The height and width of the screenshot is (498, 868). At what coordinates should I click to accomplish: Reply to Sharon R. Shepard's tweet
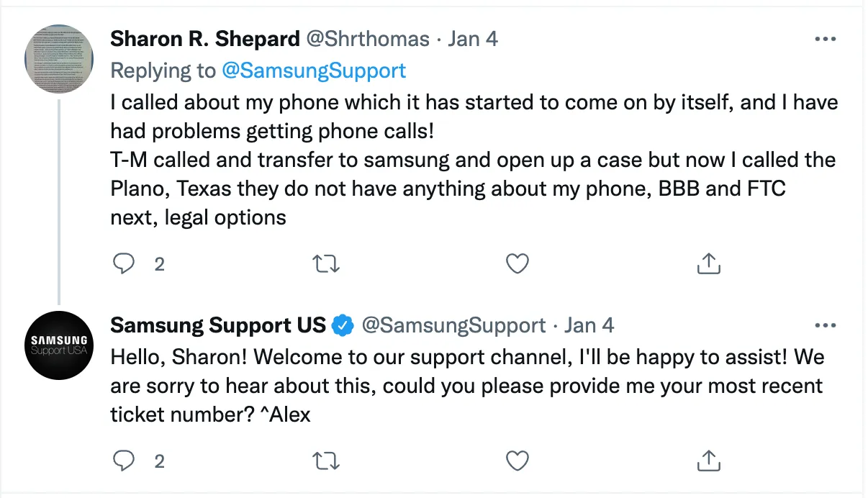125,264
